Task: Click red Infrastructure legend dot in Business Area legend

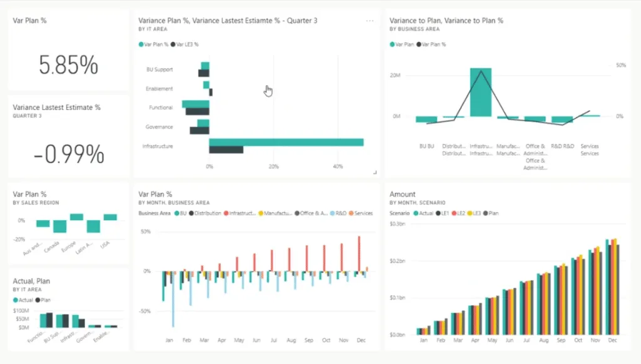Action: click(x=225, y=213)
